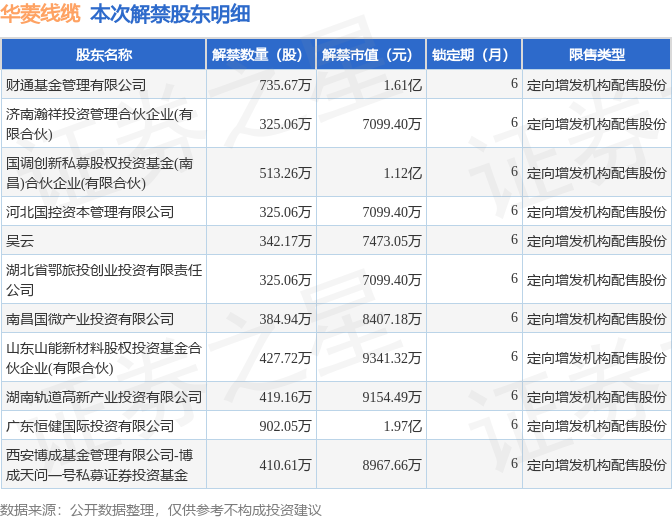Click shareholder 广东恒健国际投资有限公司
The width and height of the screenshot is (672, 519).
(90, 426)
